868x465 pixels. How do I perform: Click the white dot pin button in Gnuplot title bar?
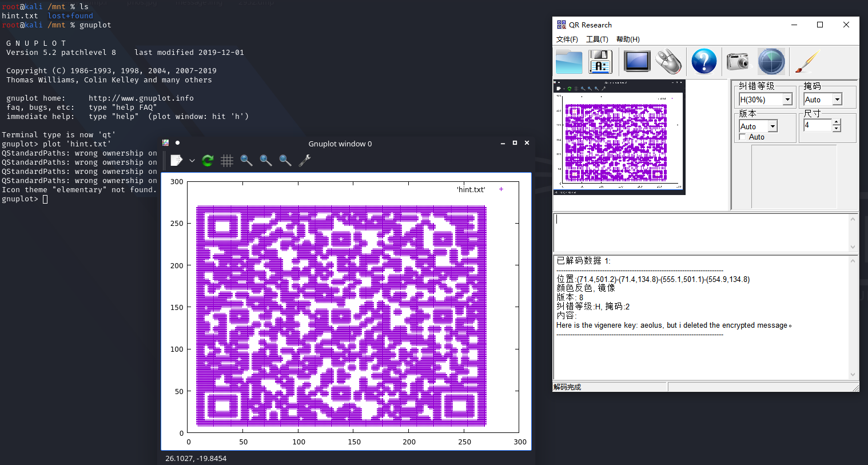(x=177, y=143)
